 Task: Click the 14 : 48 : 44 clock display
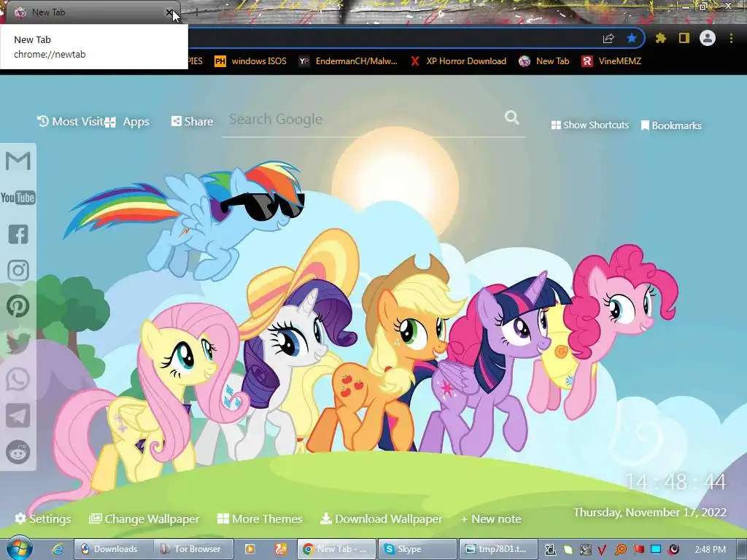(x=675, y=482)
